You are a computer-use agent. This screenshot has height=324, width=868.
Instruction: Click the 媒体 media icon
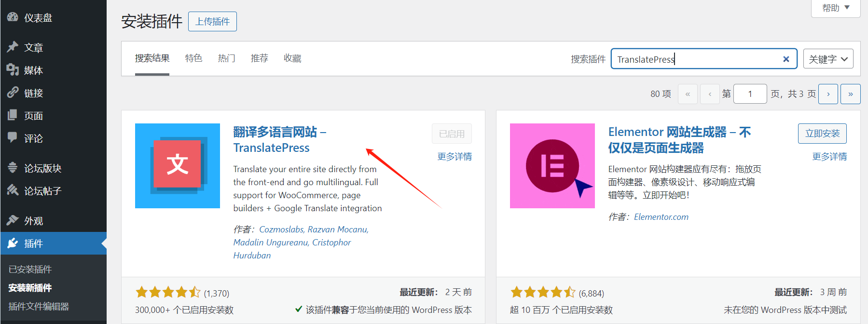click(x=13, y=69)
